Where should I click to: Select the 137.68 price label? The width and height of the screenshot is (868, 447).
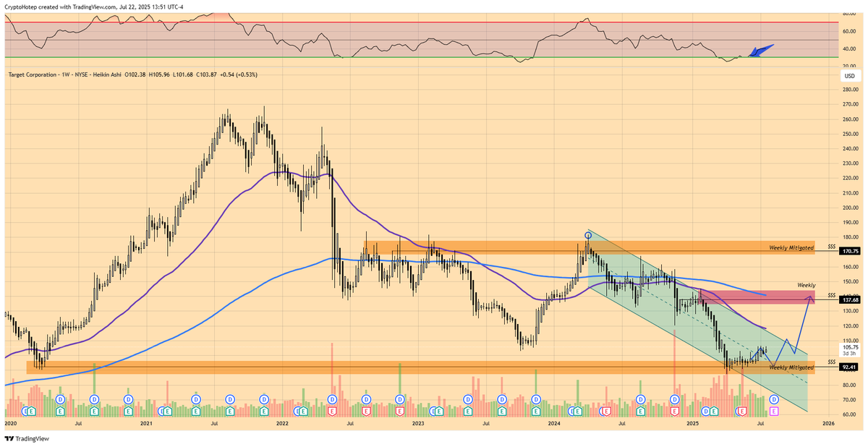point(849,299)
